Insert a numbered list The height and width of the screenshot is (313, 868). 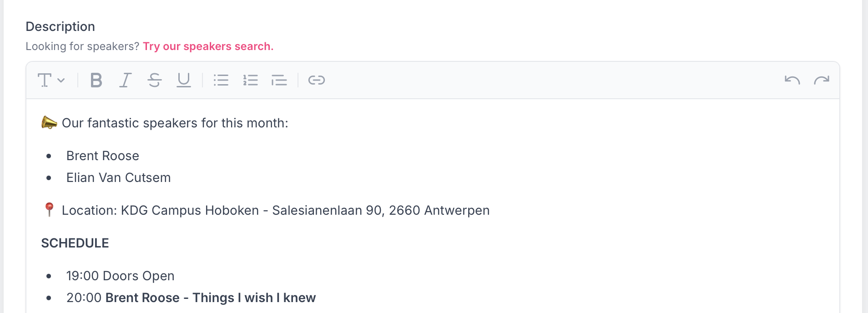pos(250,81)
